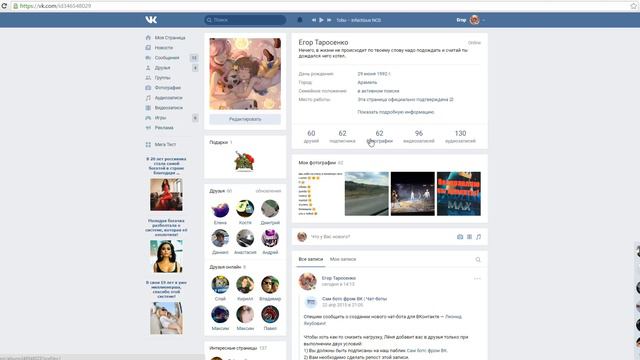The width and height of the screenshot is (640, 360).
Task: Switch to Все записи tab
Action: [311, 259]
